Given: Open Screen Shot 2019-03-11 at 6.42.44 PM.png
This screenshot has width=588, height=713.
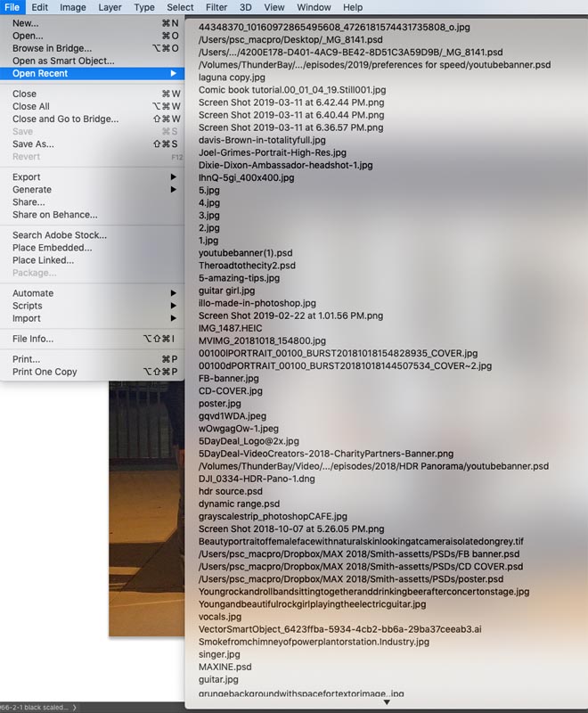Looking at the screenshot, I should (291, 102).
